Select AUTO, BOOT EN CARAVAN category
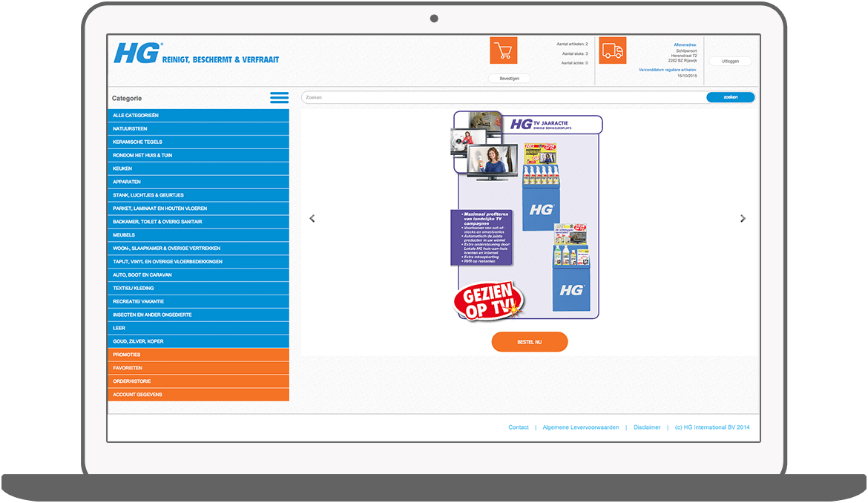The height and width of the screenshot is (503, 868). [198, 275]
